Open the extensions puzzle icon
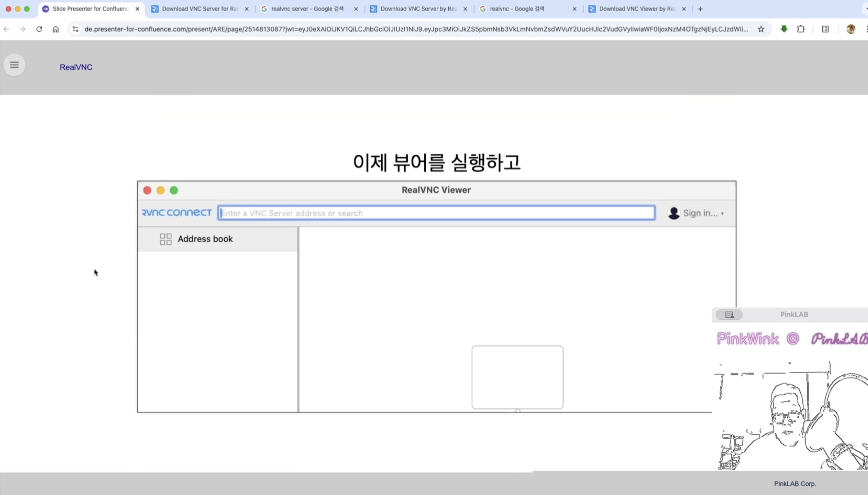The height and width of the screenshot is (495, 868). [x=801, y=29]
